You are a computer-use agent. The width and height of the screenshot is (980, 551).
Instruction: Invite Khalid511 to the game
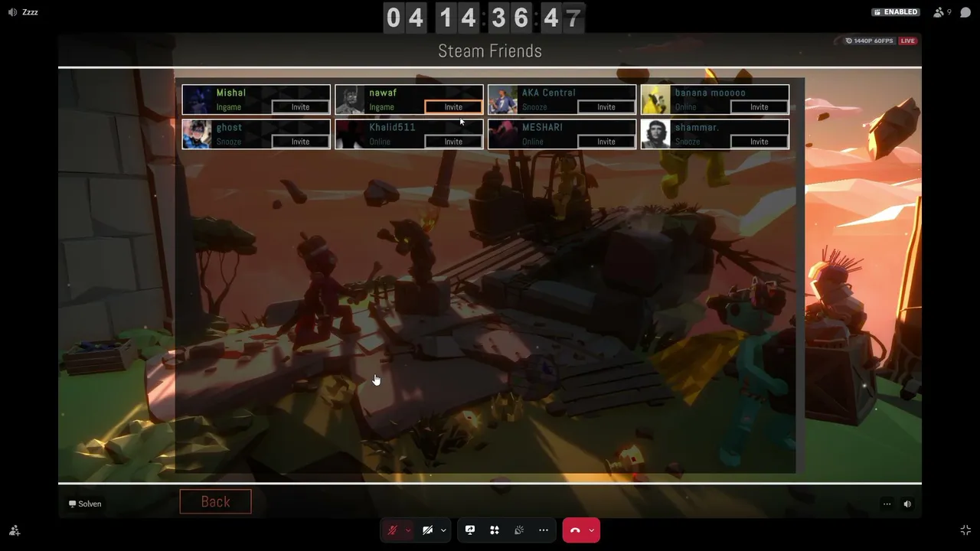[453, 142]
